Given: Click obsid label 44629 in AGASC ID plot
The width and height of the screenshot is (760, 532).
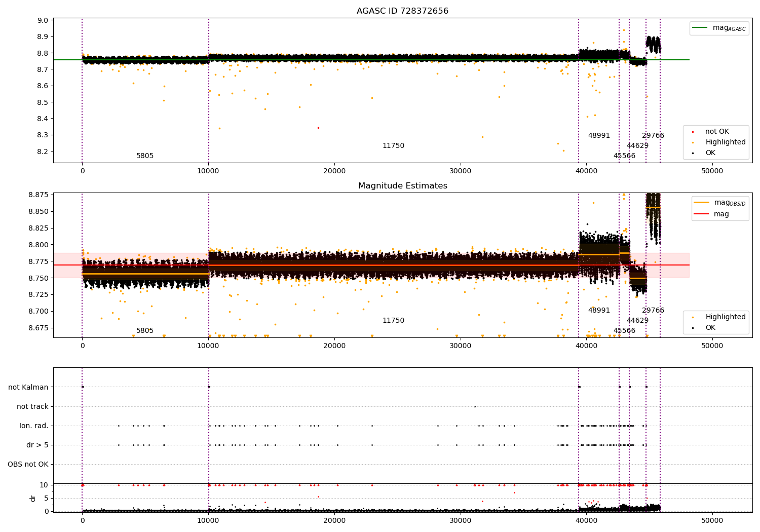Looking at the screenshot, I should pos(638,146).
